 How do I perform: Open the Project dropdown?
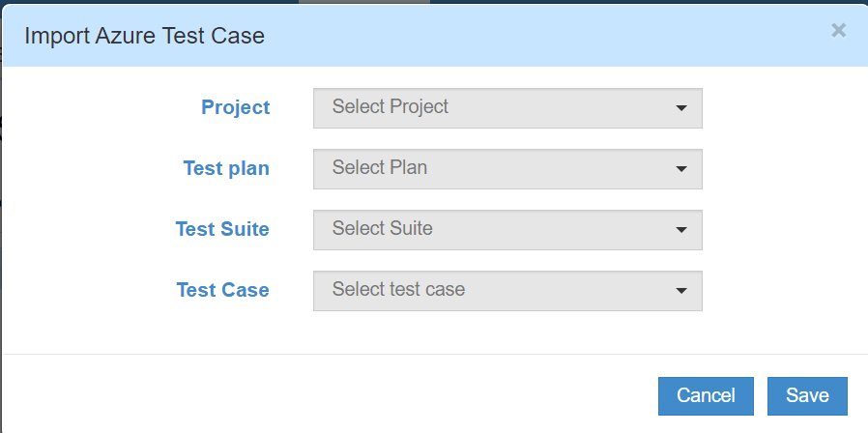click(507, 108)
